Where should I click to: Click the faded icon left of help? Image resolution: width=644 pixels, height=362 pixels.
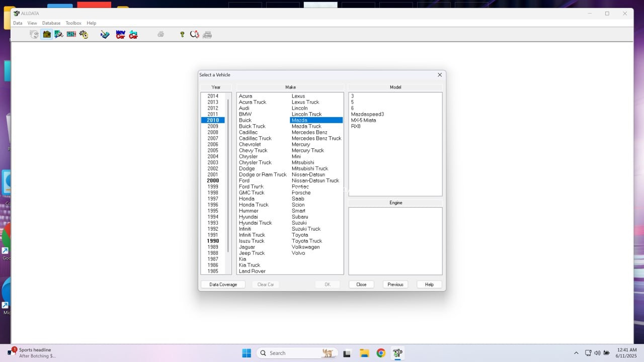pyautogui.click(x=161, y=34)
